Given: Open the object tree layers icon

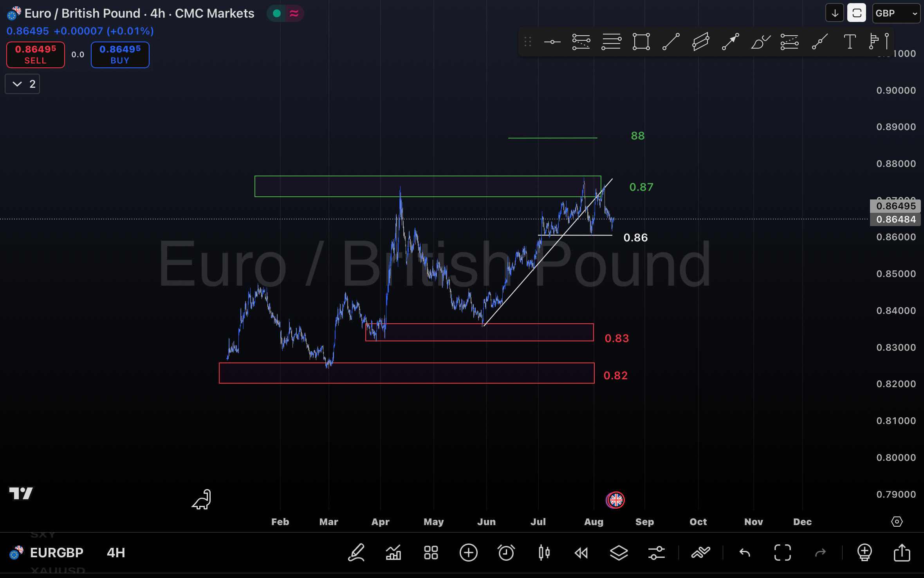Looking at the screenshot, I should (619, 553).
